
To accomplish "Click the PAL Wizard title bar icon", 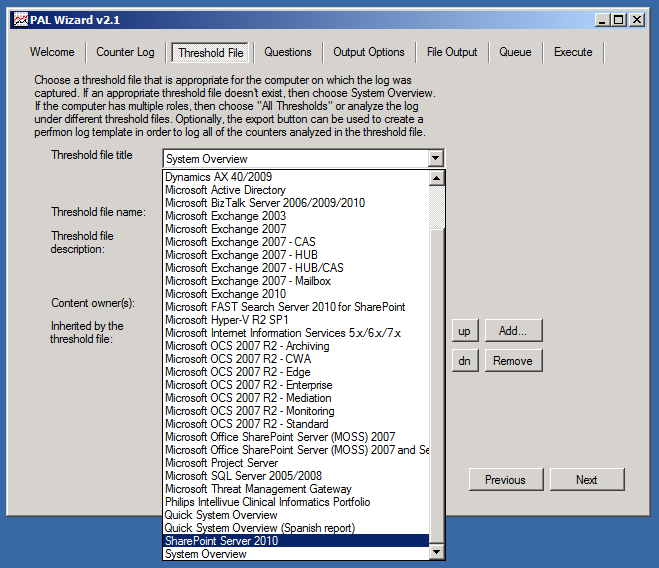I will click(20, 20).
